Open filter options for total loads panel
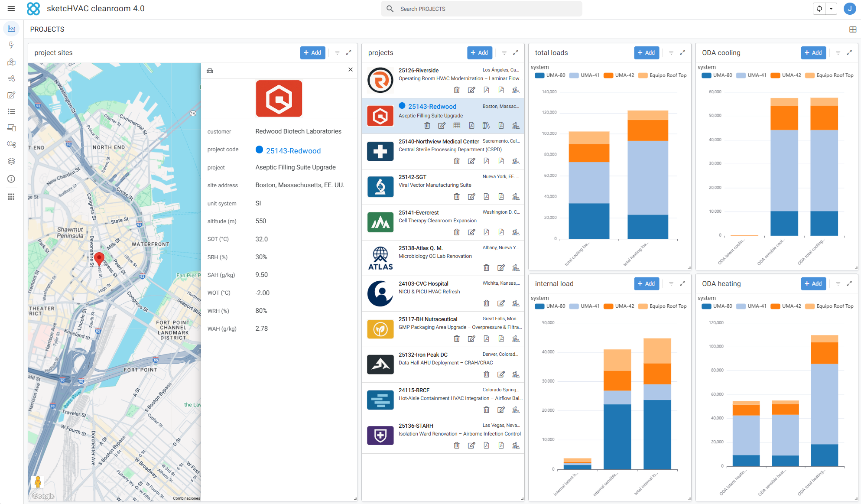Viewport: 861px width, 504px height. tap(671, 53)
